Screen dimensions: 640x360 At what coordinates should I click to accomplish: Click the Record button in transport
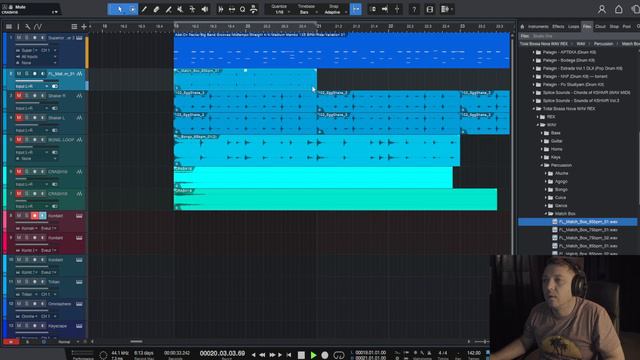click(325, 355)
